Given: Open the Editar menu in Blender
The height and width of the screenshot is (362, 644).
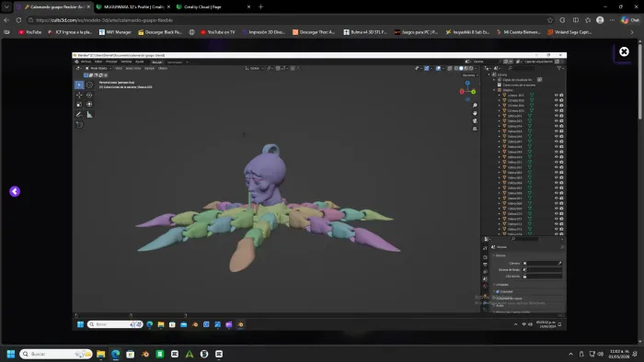Looking at the screenshot, I should click(98, 62).
